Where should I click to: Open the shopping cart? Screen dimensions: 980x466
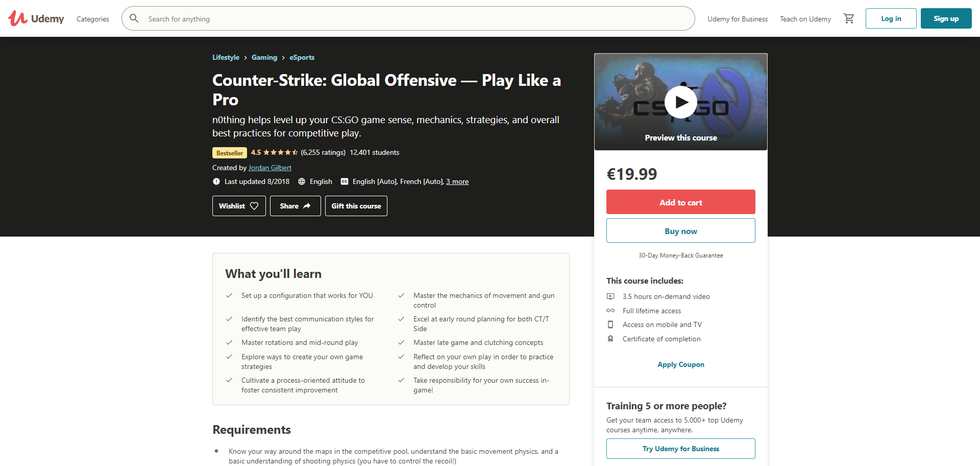click(x=849, y=18)
